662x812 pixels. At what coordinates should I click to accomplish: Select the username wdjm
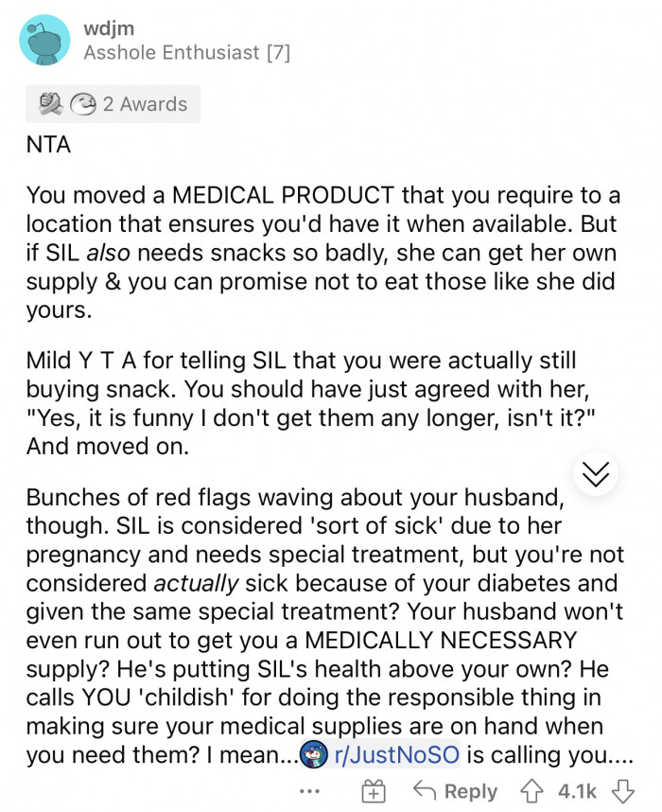(x=107, y=27)
